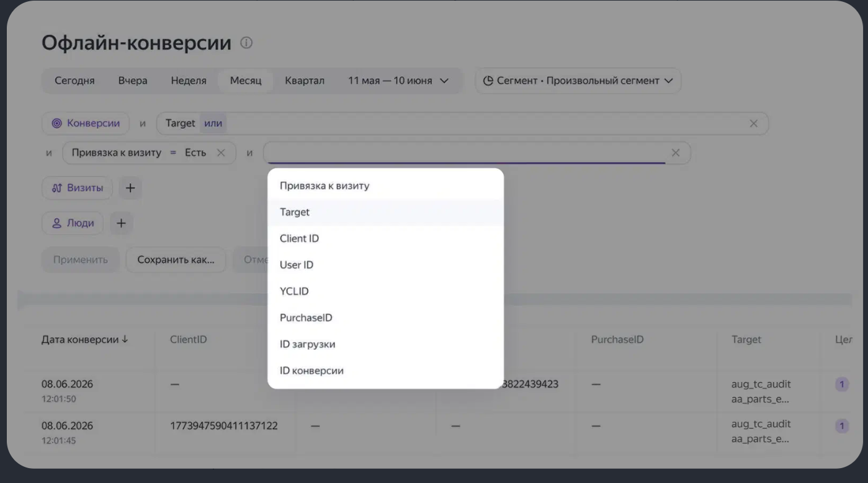Click the Конверсии filter group button
Viewport: 868px width, 483px height.
86,123
